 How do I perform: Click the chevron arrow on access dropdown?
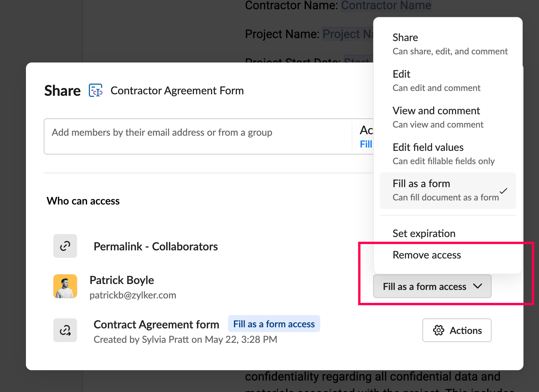[x=478, y=286]
